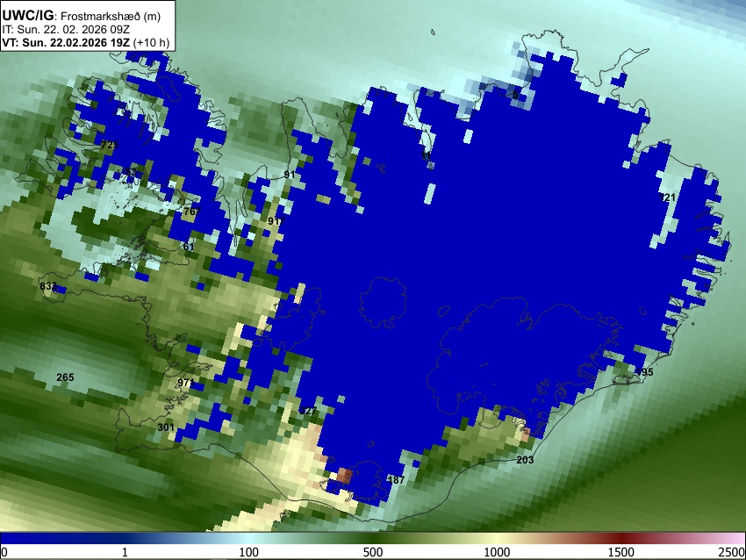The width and height of the screenshot is (746, 560).
Task: Click the '725' map value label
Action: pyautogui.click(x=109, y=145)
